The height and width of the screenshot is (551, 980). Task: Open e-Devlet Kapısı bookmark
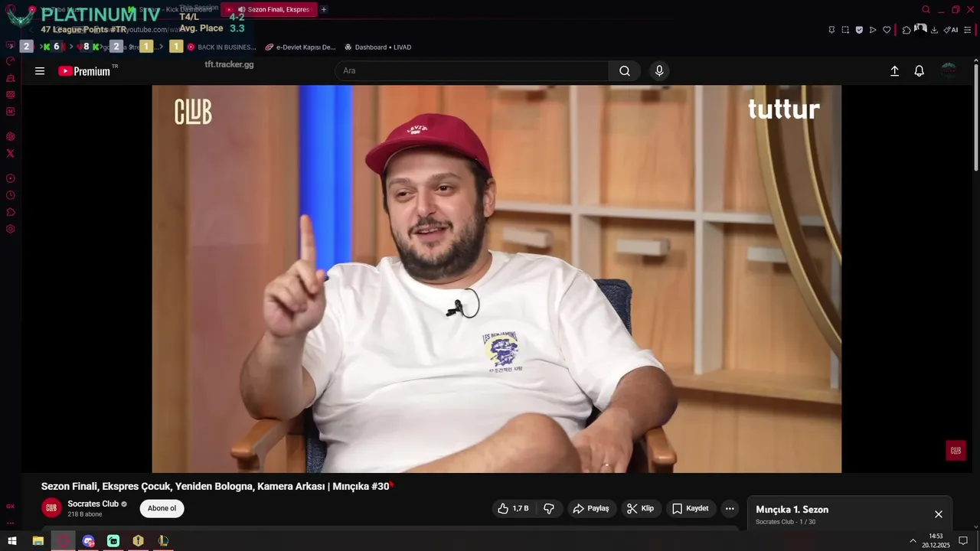300,47
